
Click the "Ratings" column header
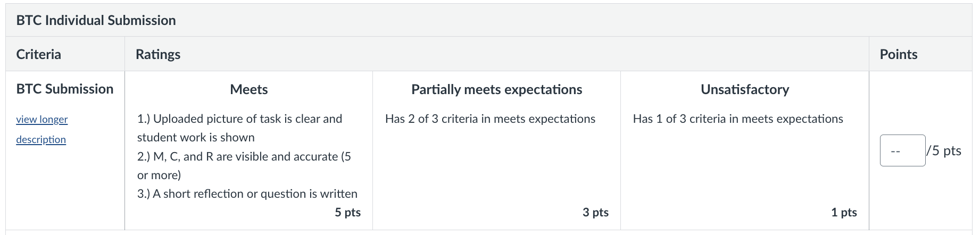(158, 55)
